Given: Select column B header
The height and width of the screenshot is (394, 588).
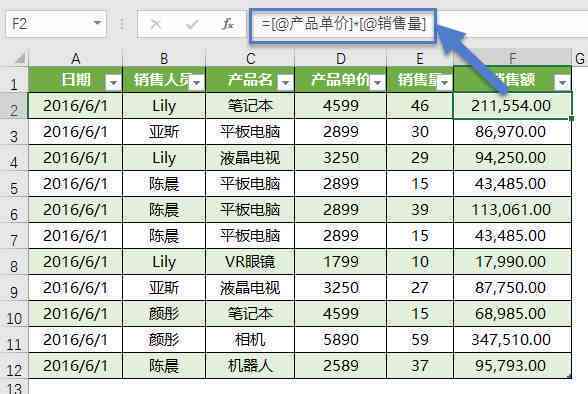Looking at the screenshot, I should point(164,58).
